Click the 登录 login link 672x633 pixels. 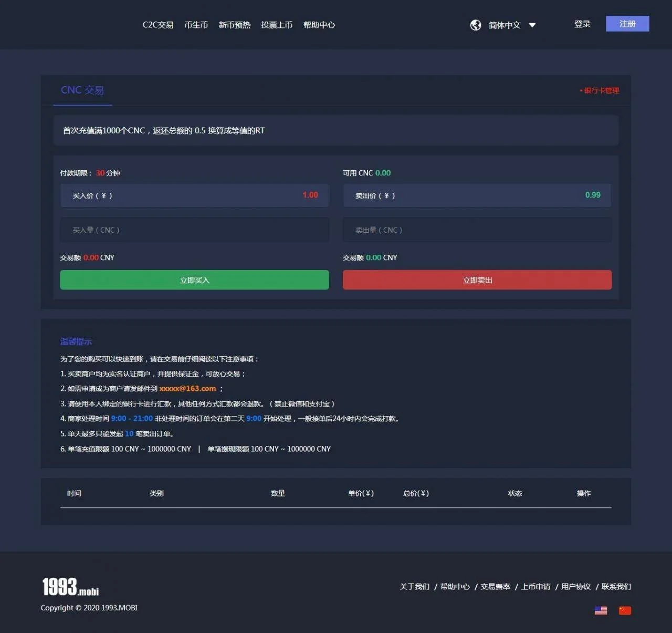pyautogui.click(x=582, y=24)
